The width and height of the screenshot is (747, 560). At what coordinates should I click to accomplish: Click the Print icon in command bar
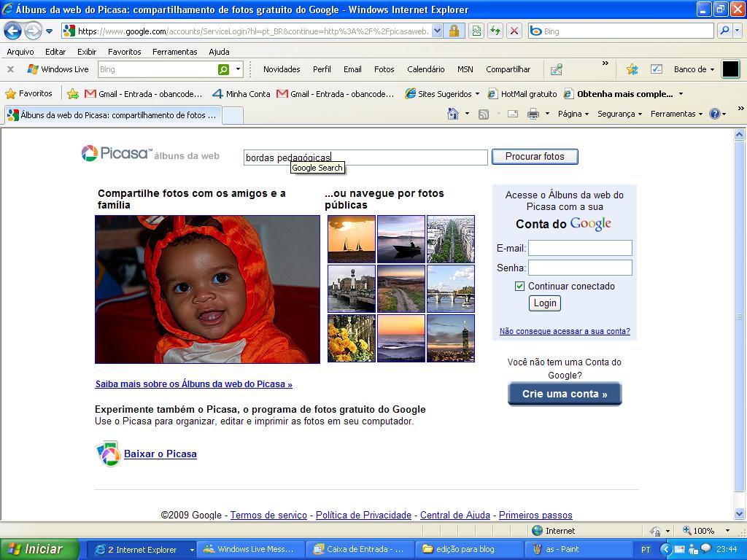pos(533,114)
